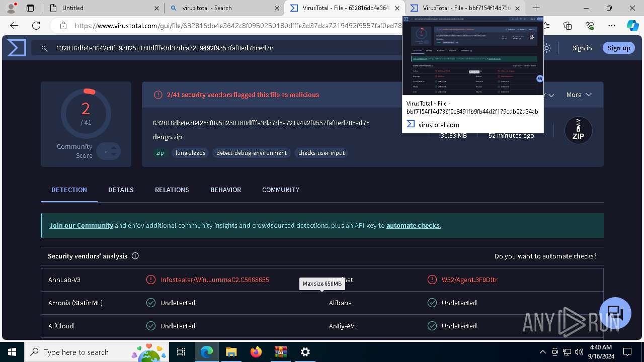Image resolution: width=644 pixels, height=362 pixels.
Task: Open the Join our Community link
Action: [81, 226]
